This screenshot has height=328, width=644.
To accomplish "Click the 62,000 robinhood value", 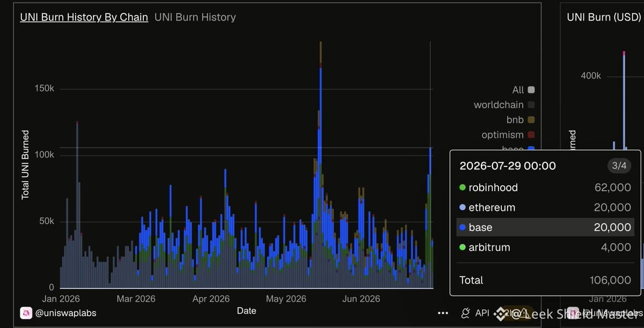I will (x=612, y=187).
